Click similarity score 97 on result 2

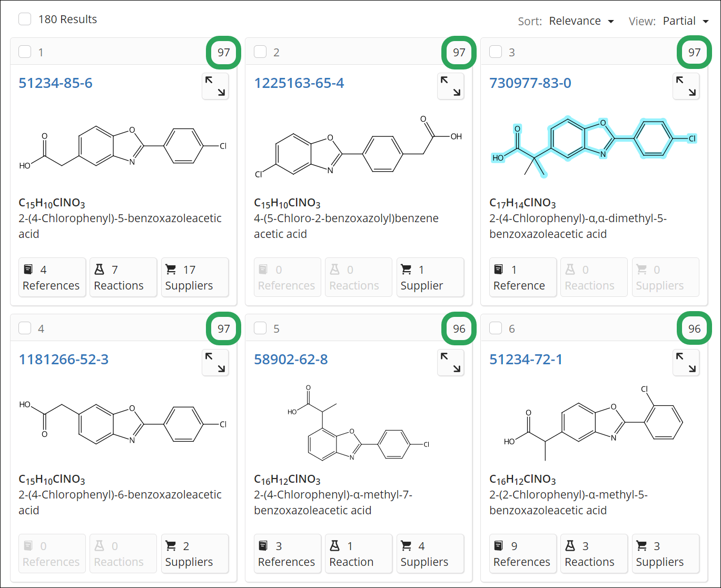tap(459, 52)
